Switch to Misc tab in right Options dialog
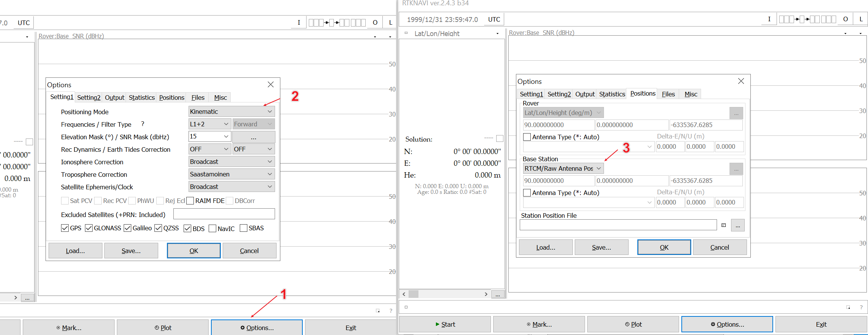The image size is (868, 335). [x=691, y=94]
